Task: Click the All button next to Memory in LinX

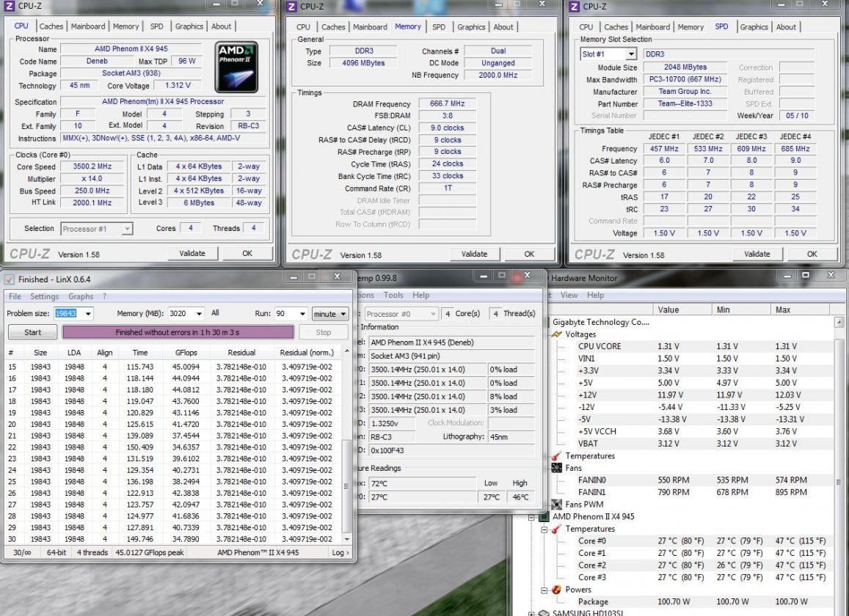Action: point(215,313)
